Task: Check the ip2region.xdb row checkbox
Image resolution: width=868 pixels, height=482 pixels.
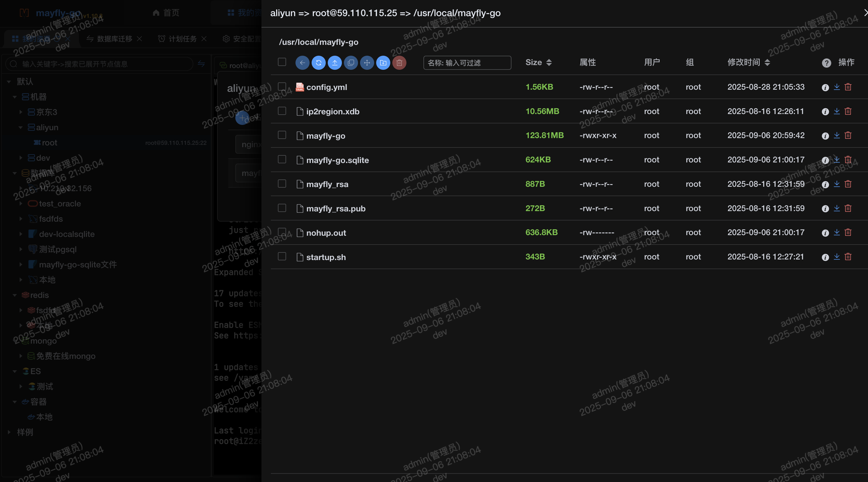Action: tap(282, 111)
